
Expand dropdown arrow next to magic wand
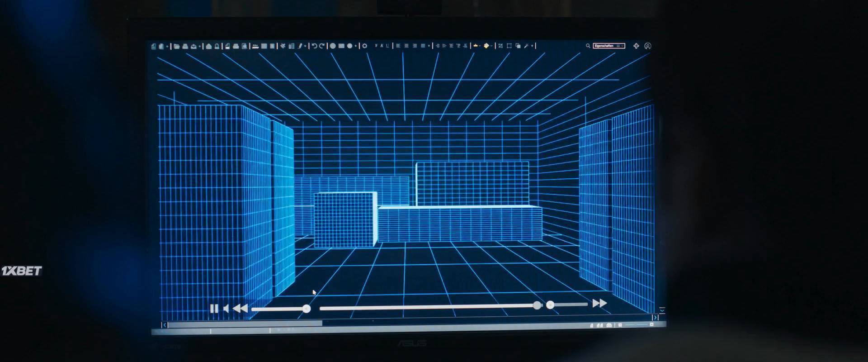coord(532,46)
